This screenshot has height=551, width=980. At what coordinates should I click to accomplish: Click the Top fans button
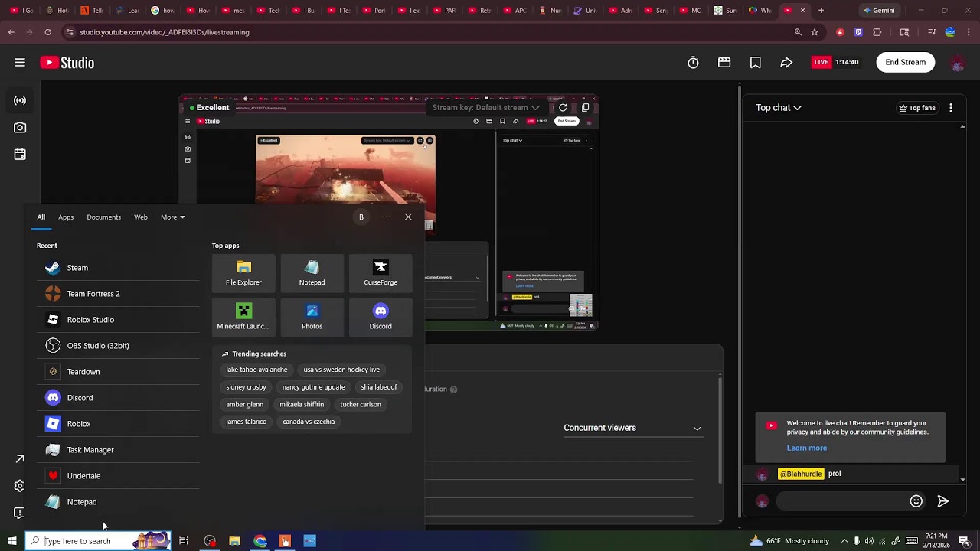[917, 108]
